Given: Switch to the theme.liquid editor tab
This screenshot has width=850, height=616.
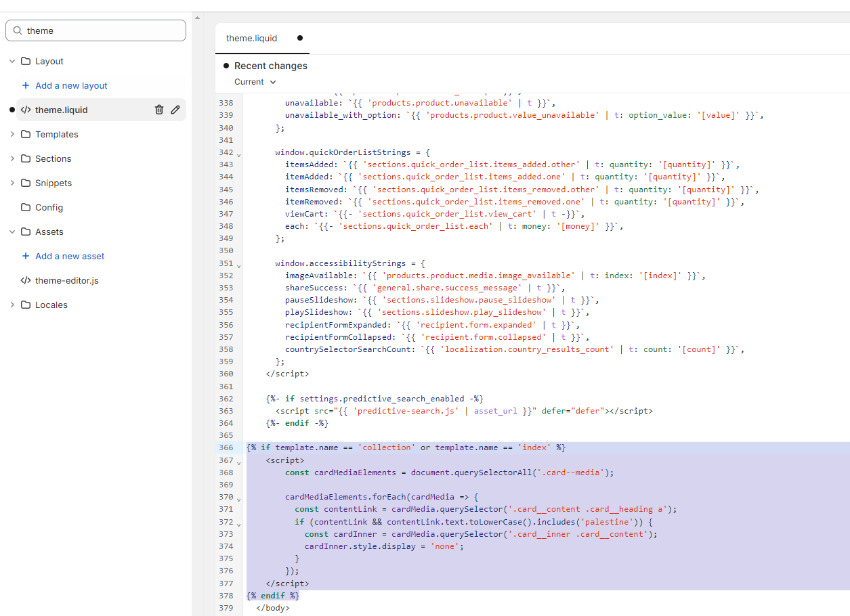Looking at the screenshot, I should coord(252,38).
